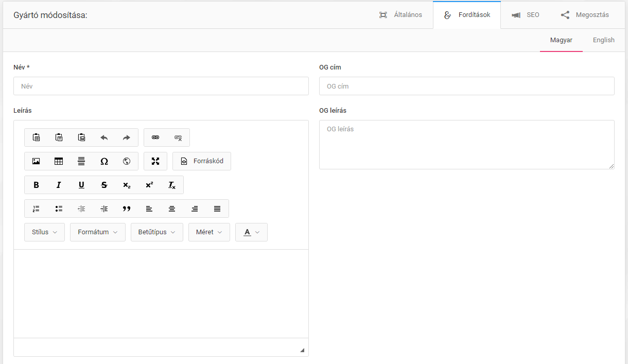Justify the text alignment
This screenshot has height=364, width=628.
pos(217,209)
